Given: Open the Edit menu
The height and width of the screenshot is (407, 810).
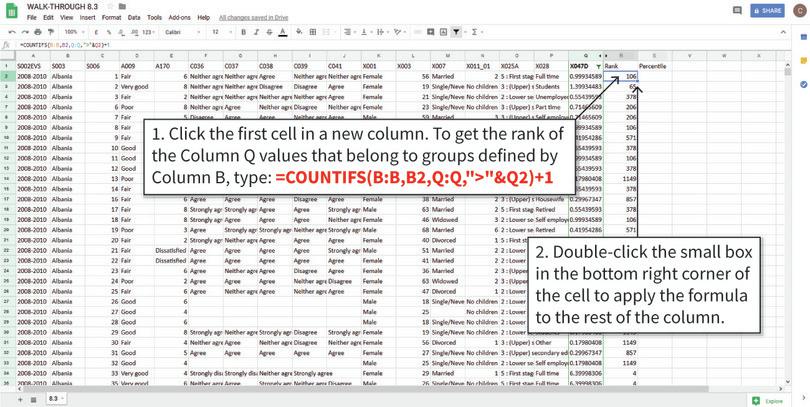Looking at the screenshot, I should (48, 18).
